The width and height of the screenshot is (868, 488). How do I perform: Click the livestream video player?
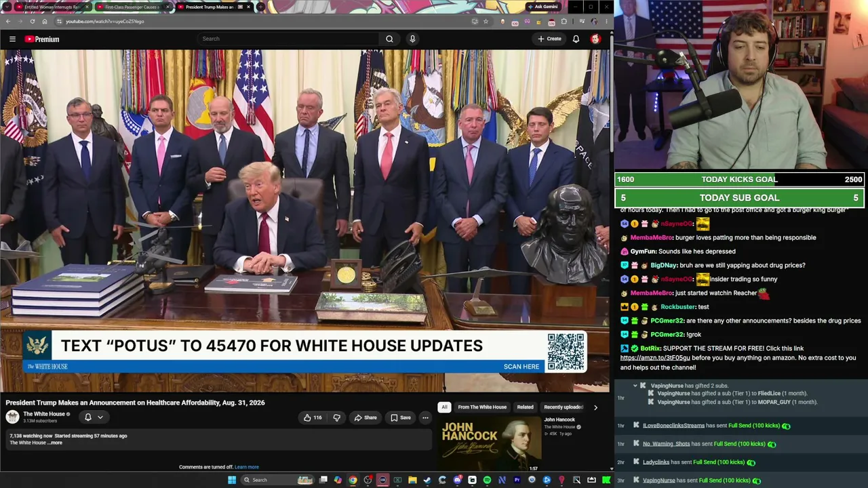click(305, 221)
